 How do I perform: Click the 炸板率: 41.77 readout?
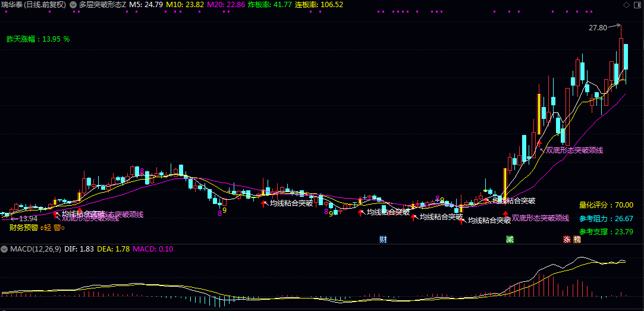click(270, 5)
